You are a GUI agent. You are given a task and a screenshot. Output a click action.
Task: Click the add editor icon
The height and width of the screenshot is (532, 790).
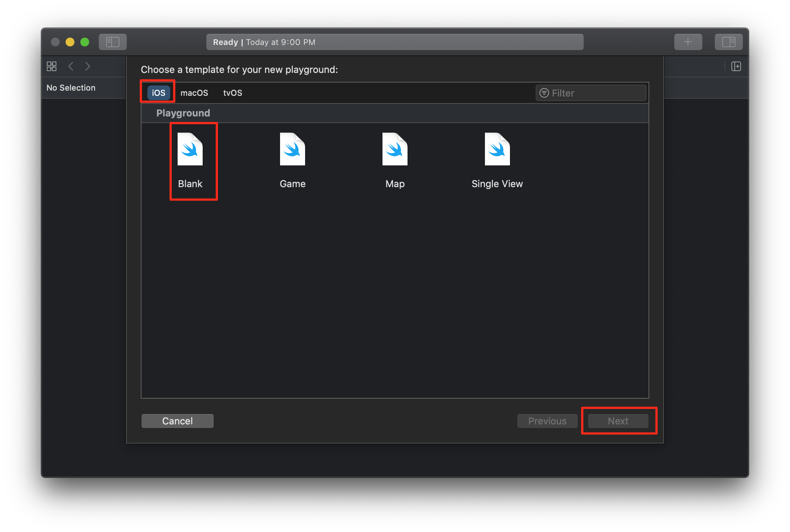tap(736, 66)
